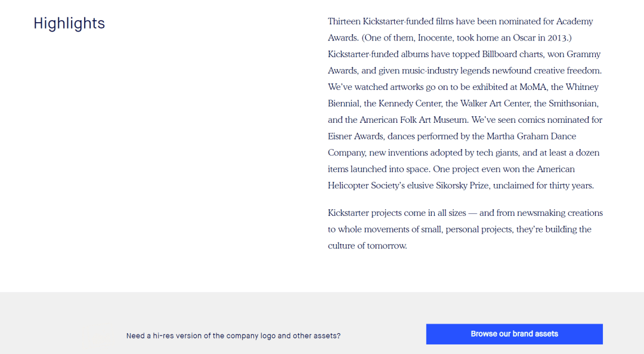Click MoMA in the artworks sentence
Image resolution: width=644 pixels, height=354 pixels.
[x=532, y=87]
